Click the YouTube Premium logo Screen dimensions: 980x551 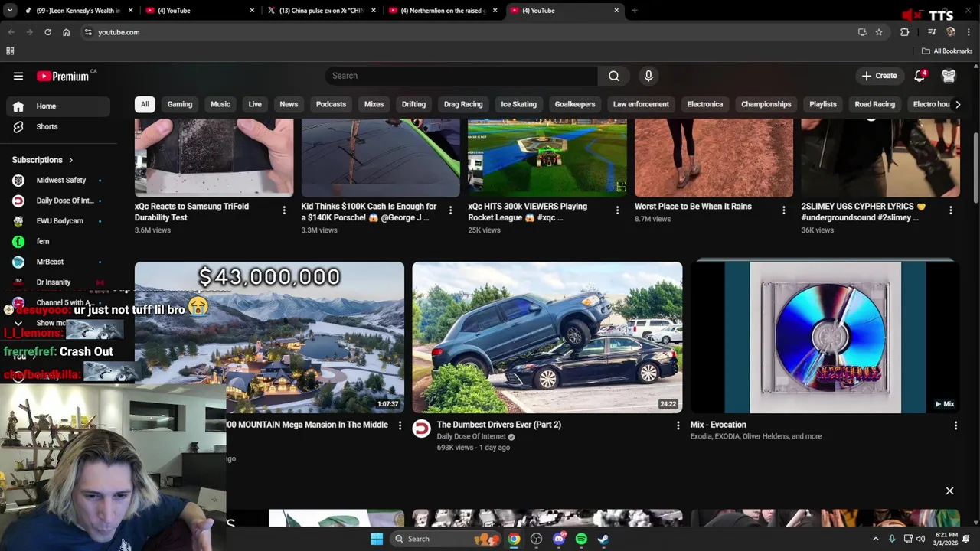tap(63, 76)
